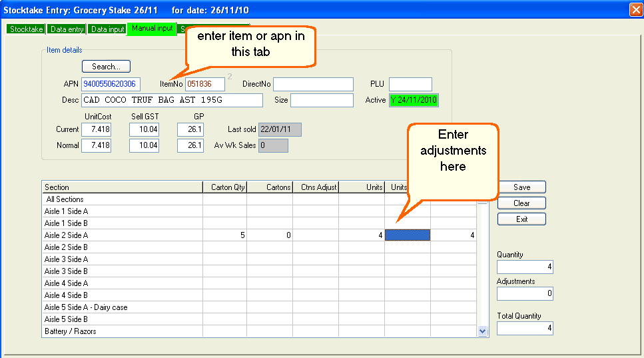Click the Ctns Adjust column header
644x358 pixels.
coord(316,187)
